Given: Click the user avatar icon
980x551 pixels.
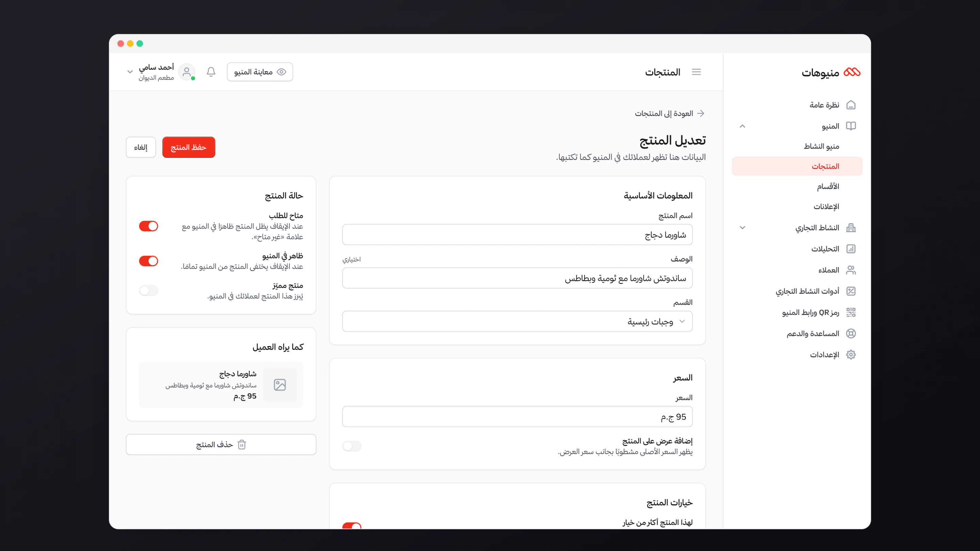Looking at the screenshot, I should click(186, 72).
